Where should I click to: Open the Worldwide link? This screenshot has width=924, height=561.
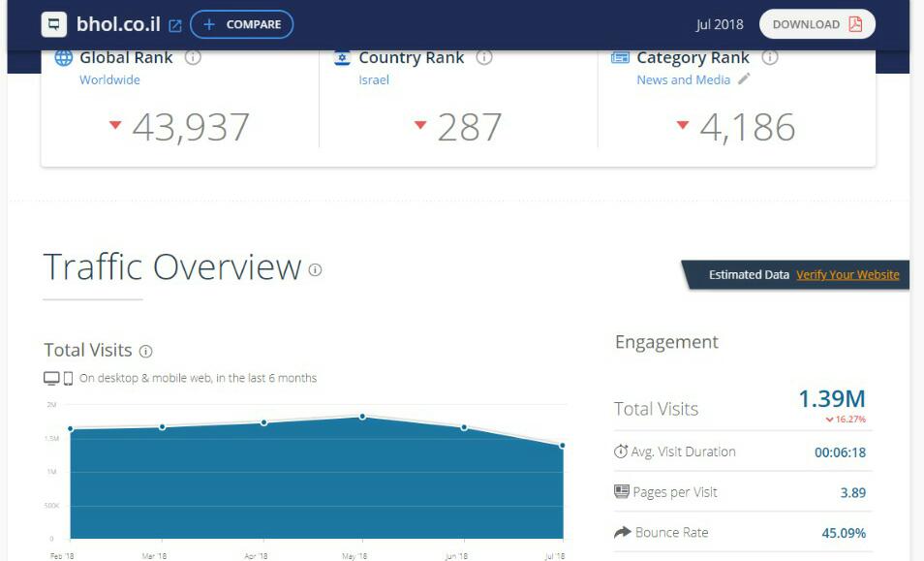click(x=109, y=79)
